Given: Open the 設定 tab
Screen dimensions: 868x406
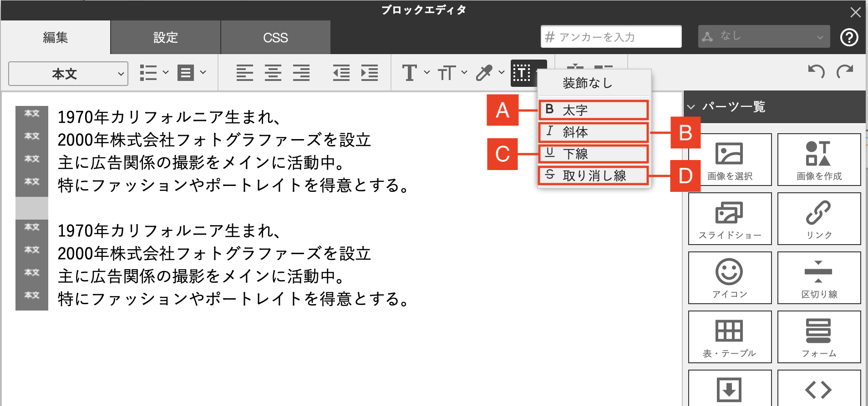Looking at the screenshot, I should [166, 37].
